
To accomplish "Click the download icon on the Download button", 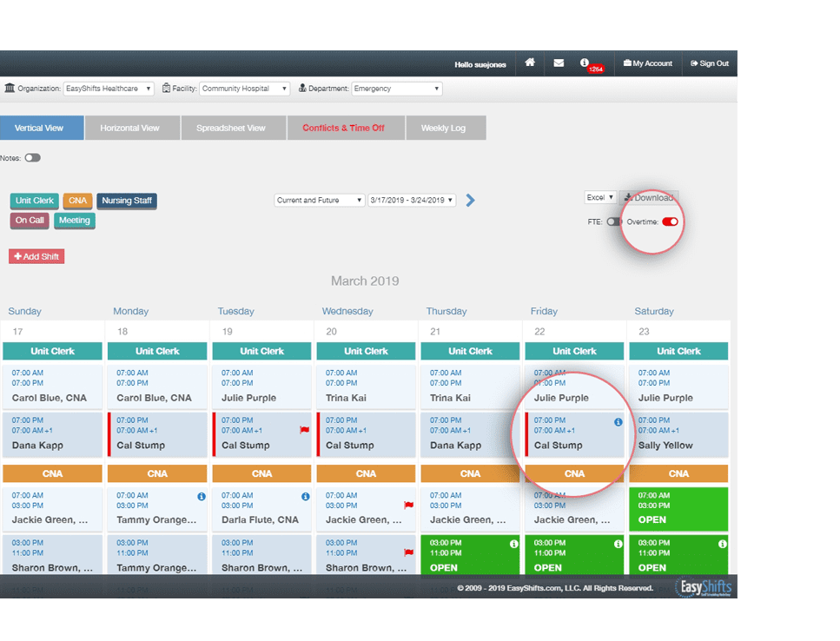I will (x=630, y=197).
